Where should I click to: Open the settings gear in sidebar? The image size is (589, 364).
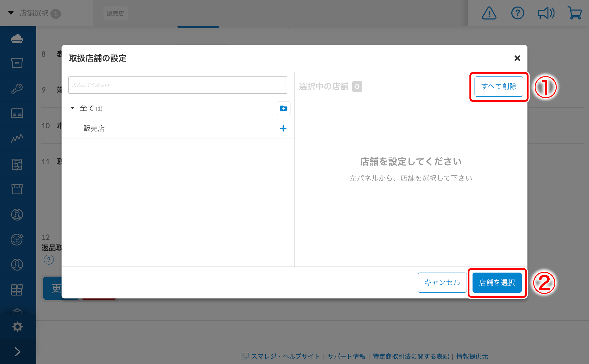(17, 327)
